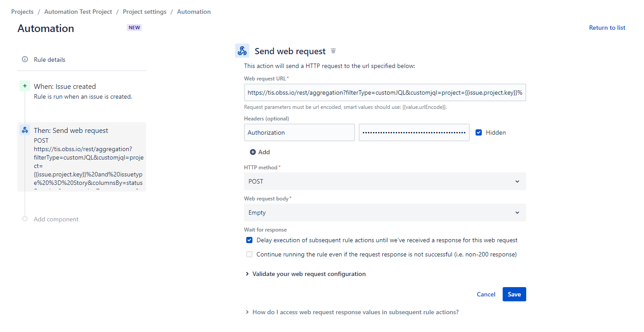Viewport: 644px width, 332px height.
Task: Expand the web request response values help section
Action: pos(355,312)
